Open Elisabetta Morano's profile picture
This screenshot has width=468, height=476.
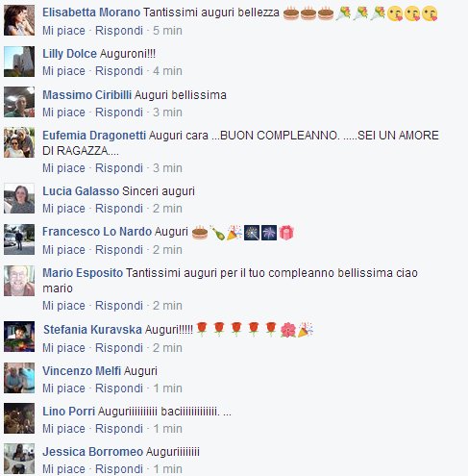pos(19,20)
